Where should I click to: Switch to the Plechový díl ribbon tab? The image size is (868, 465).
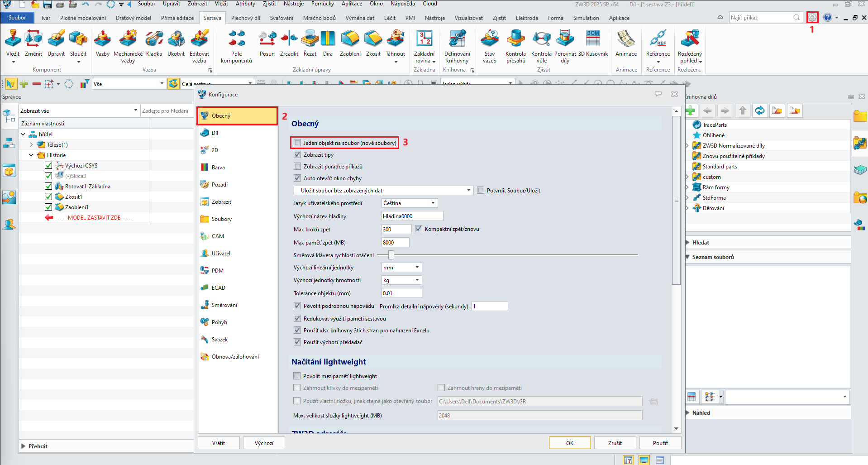[245, 18]
